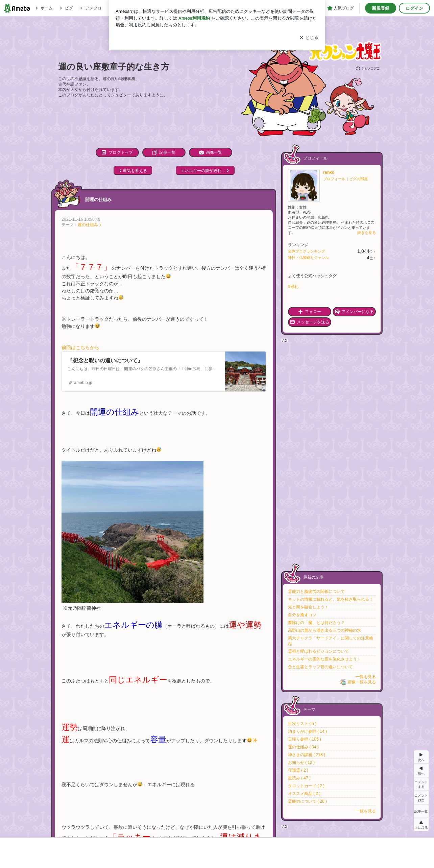The image size is (434, 868).
Task: Open article ネットの情報に触れると、気を抜き取られる！
Action: click(330, 599)
